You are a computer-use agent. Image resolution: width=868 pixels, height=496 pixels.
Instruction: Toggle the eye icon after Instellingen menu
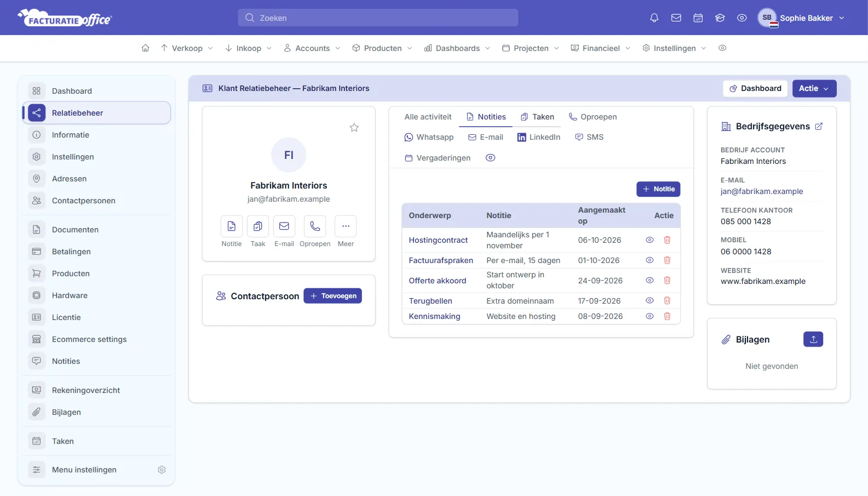tap(722, 48)
